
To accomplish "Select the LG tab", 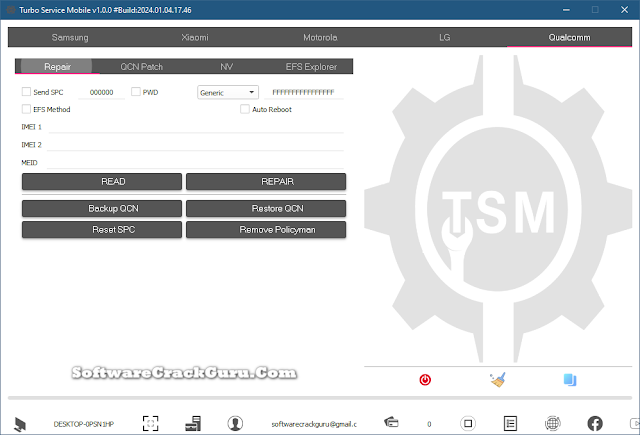I will click(x=444, y=38).
